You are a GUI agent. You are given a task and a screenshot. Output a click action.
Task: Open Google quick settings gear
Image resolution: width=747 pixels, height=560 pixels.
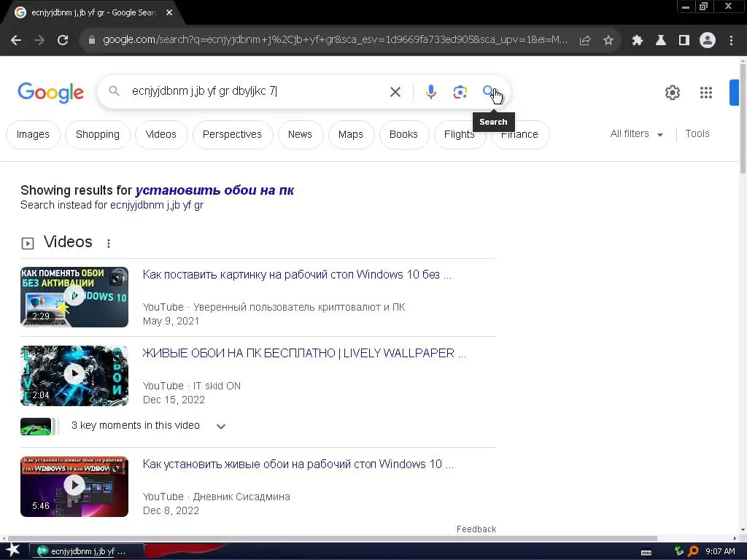(x=672, y=93)
